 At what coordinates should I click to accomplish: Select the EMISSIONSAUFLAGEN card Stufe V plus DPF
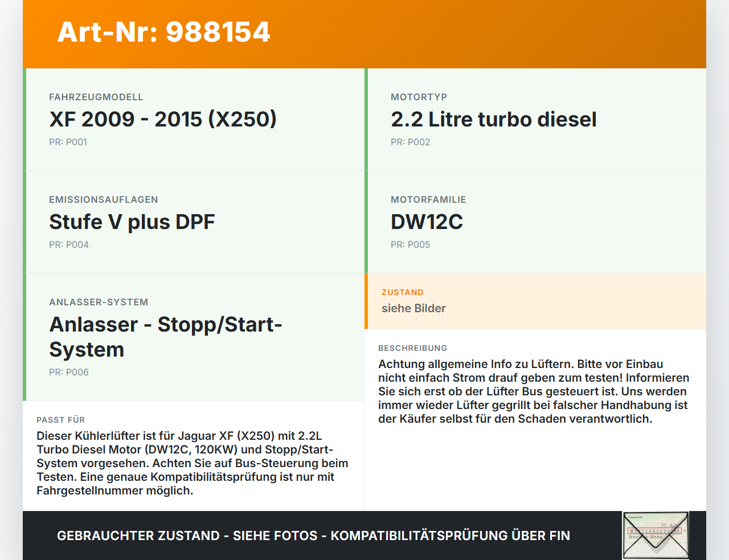(194, 222)
